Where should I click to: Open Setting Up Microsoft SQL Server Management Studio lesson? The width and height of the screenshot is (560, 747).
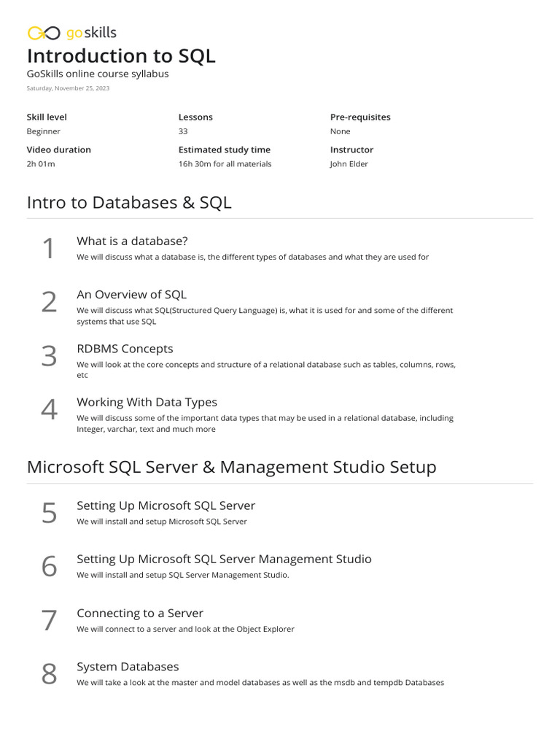tap(224, 559)
